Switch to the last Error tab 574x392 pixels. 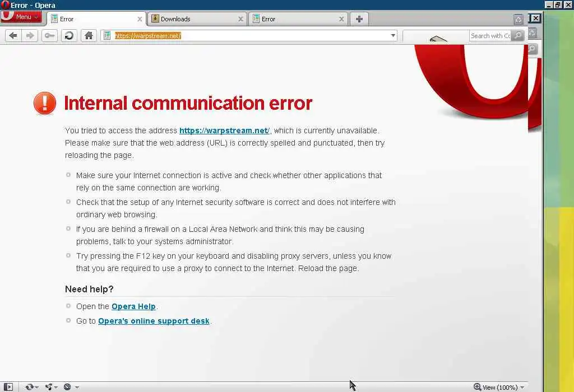(298, 19)
